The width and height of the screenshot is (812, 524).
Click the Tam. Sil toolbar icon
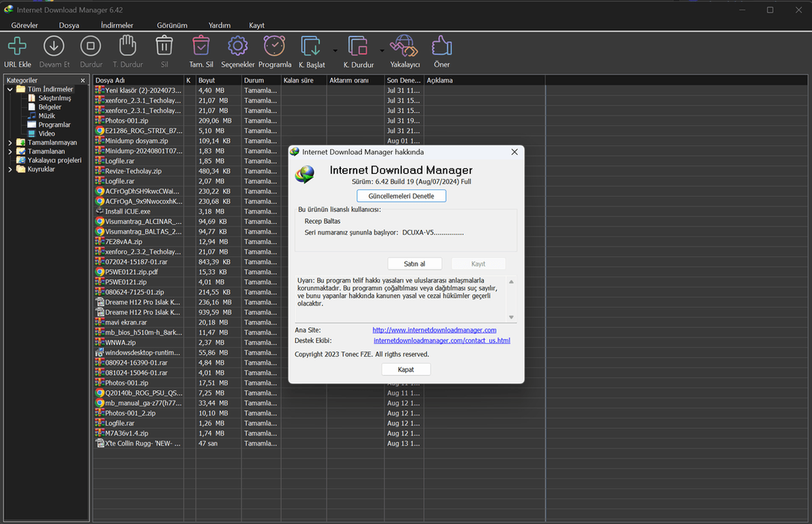coord(201,46)
